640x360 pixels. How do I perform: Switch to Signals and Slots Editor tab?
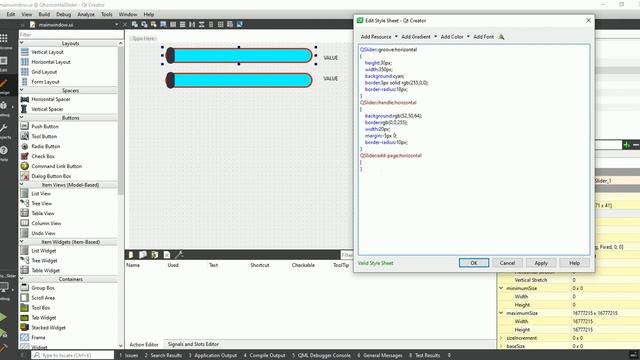pos(193,344)
